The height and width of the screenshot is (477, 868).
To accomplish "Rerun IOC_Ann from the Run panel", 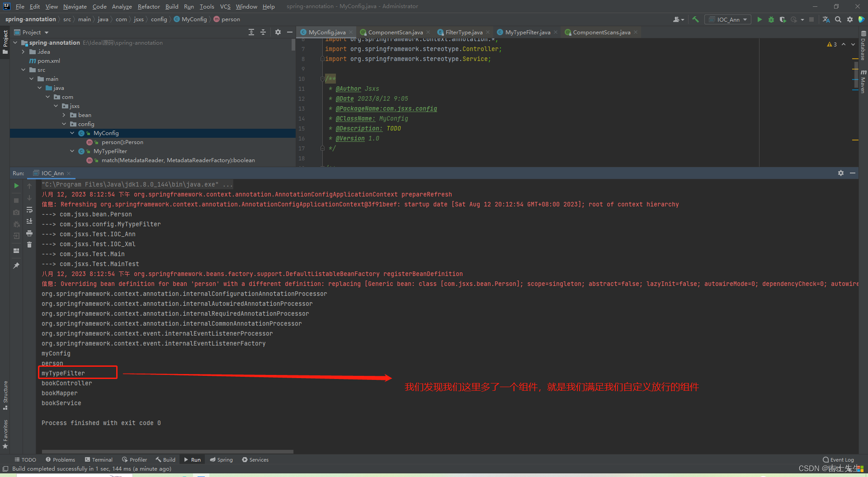I will (x=16, y=186).
